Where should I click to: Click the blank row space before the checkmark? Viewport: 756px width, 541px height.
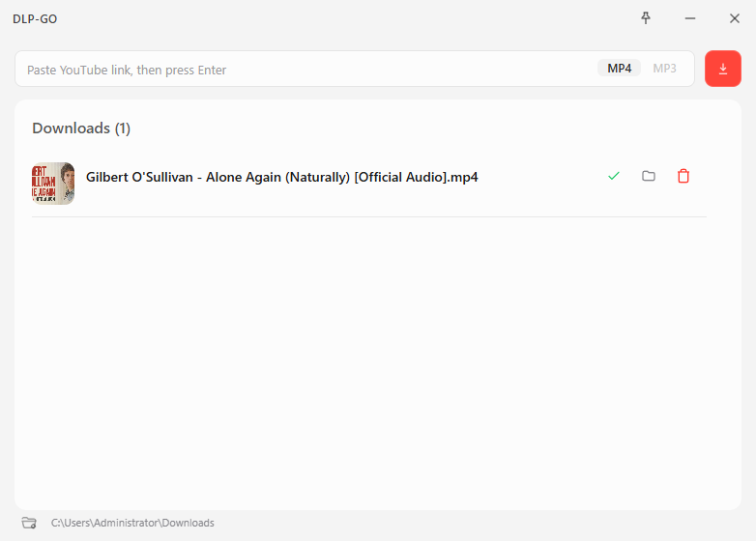tap(541, 177)
